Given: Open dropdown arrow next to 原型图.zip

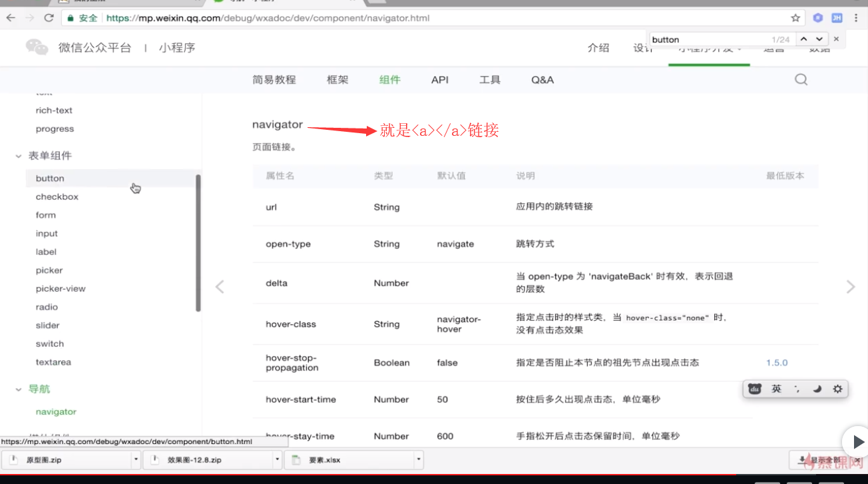Looking at the screenshot, I should tap(136, 459).
